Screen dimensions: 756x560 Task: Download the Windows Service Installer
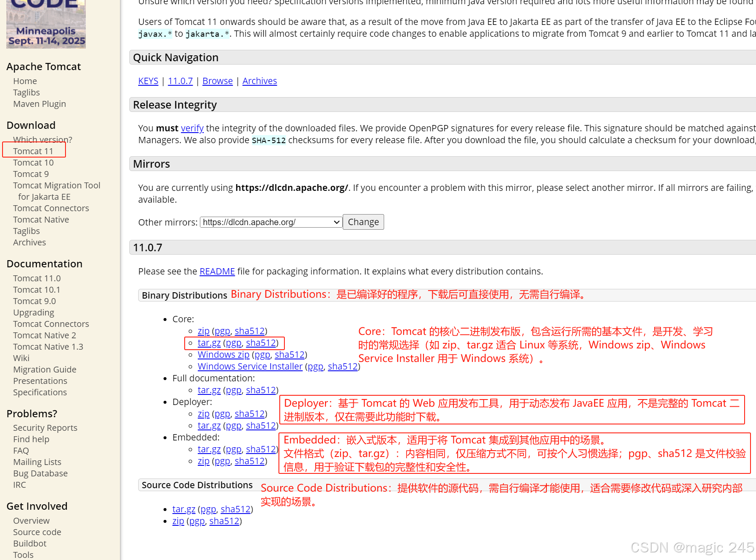pyautogui.click(x=250, y=367)
